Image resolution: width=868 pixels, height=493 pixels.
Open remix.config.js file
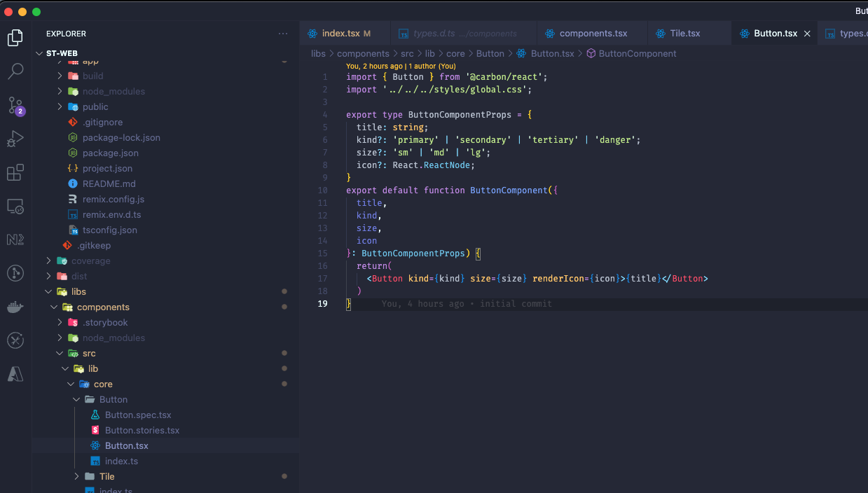point(113,200)
